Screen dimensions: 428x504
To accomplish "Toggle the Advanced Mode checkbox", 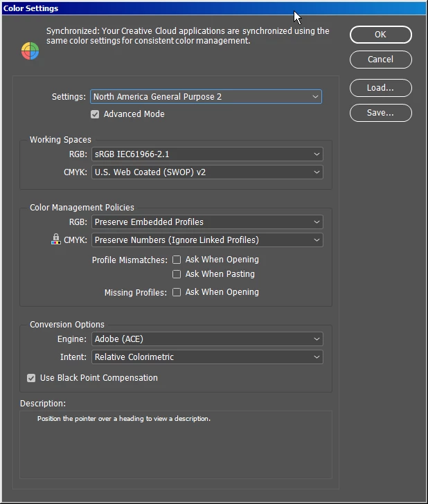I will pos(95,114).
